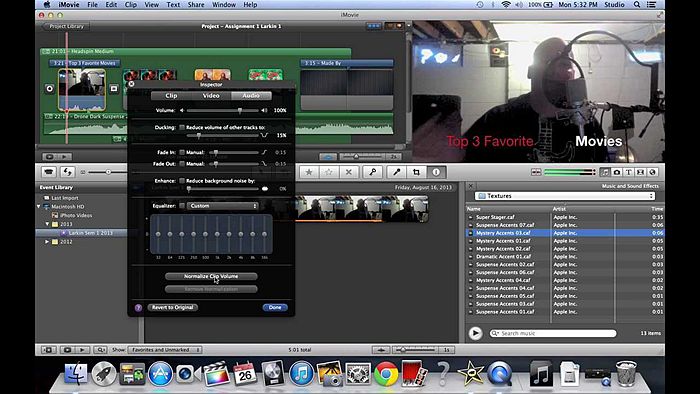This screenshot has height=394, width=700.
Task: Open the Textures sound category dropdown
Action: 565,196
